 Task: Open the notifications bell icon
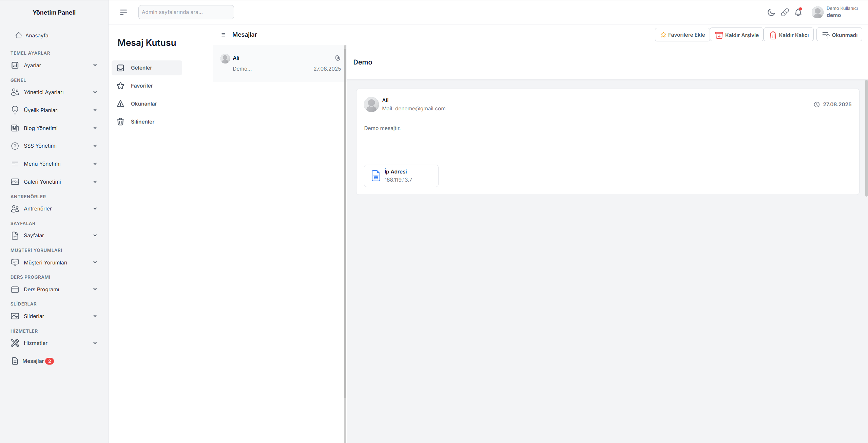pyautogui.click(x=798, y=13)
